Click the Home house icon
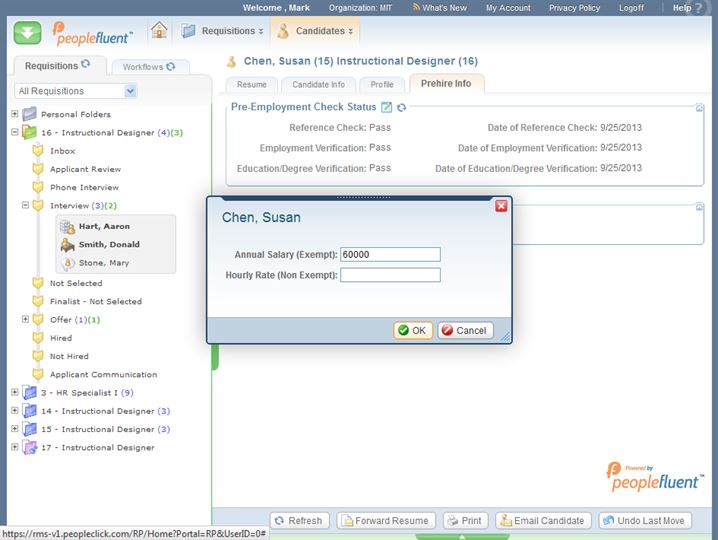 click(x=159, y=30)
